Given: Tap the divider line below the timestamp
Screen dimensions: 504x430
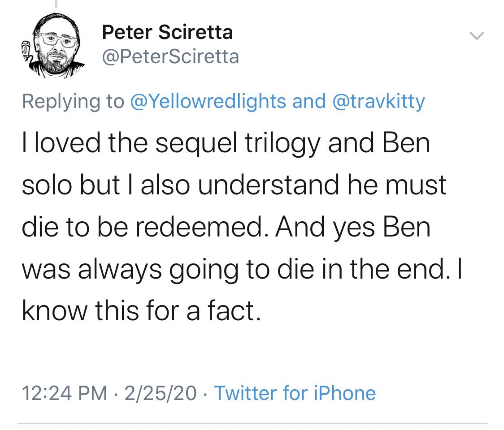Looking at the screenshot, I should [252, 423].
